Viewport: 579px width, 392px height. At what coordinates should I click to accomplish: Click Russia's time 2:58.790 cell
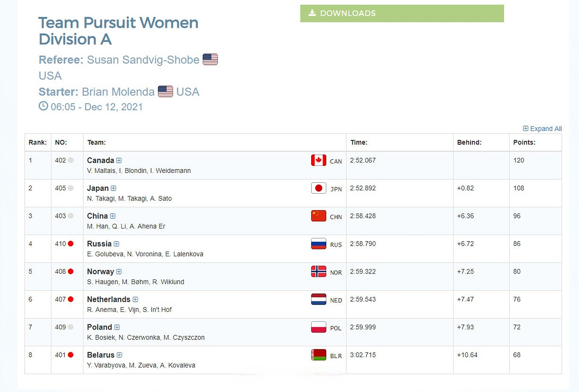[x=363, y=244]
